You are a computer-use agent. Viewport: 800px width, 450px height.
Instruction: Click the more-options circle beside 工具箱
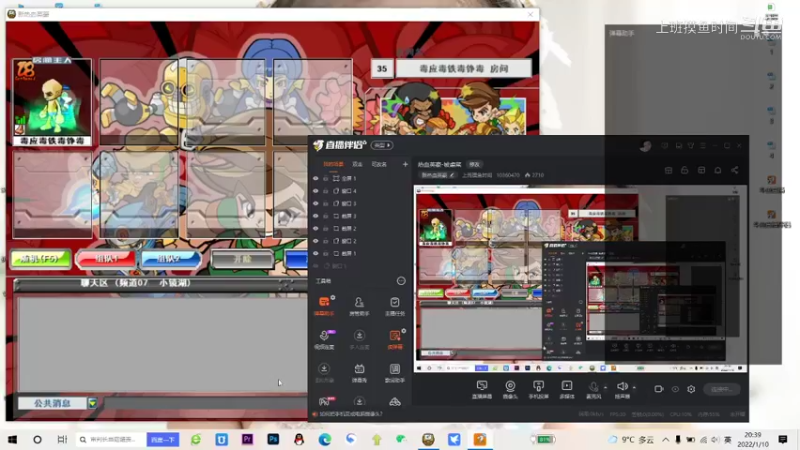coord(401,281)
